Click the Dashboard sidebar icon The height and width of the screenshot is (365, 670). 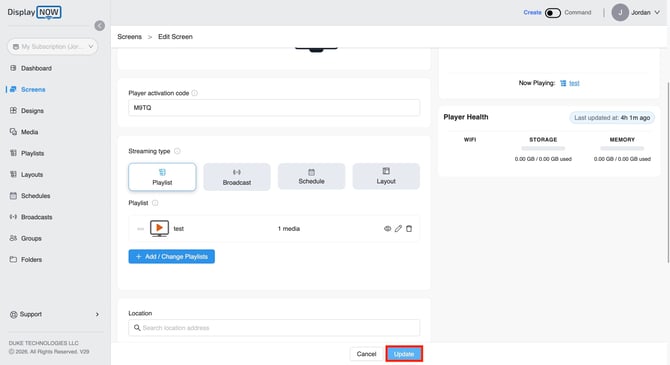[13, 68]
